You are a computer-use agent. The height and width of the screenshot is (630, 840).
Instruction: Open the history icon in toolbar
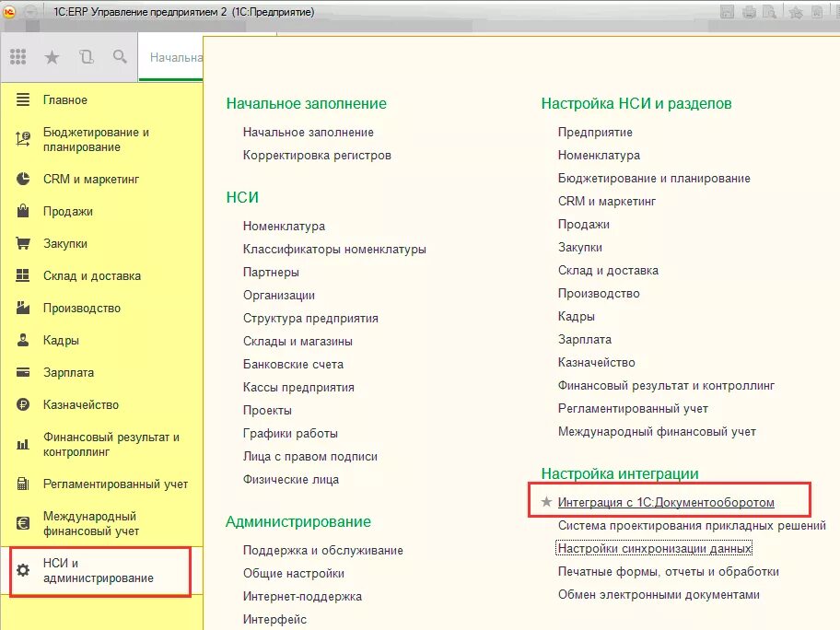[x=87, y=57]
